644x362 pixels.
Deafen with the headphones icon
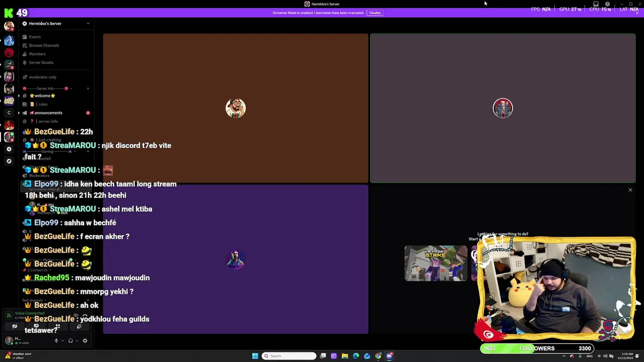pos(70,340)
